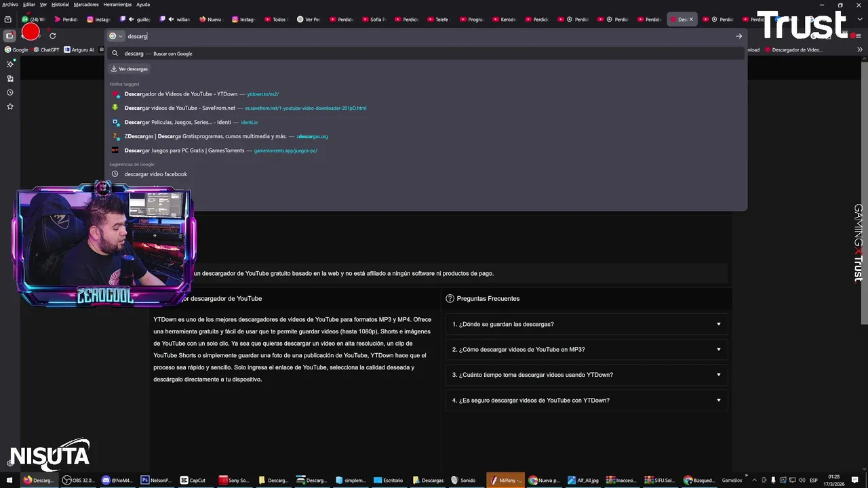Expand '¿Dónde se guardan las descargas?' FAQ
Image resolution: width=868 pixels, height=488 pixels.
[x=587, y=324]
